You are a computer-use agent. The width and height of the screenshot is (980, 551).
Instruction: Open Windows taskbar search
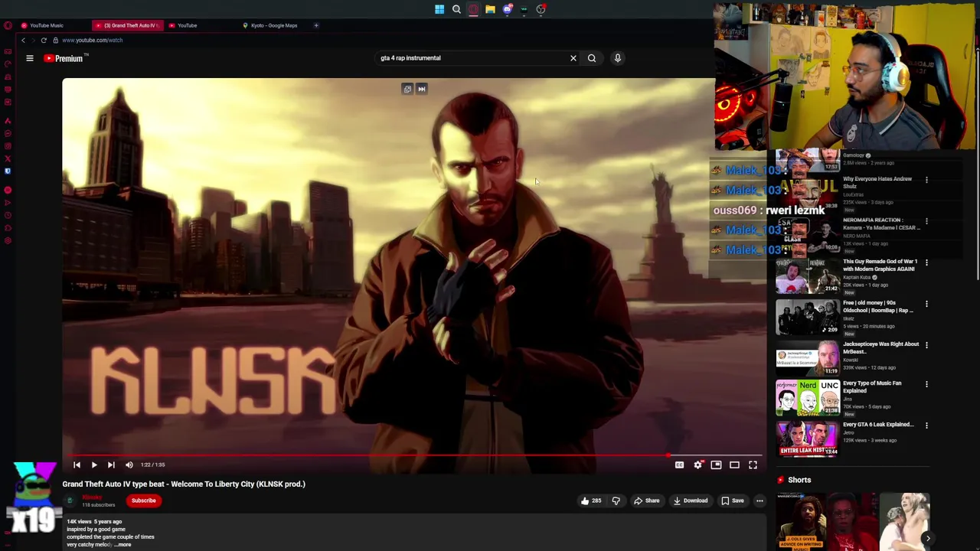coord(456,9)
